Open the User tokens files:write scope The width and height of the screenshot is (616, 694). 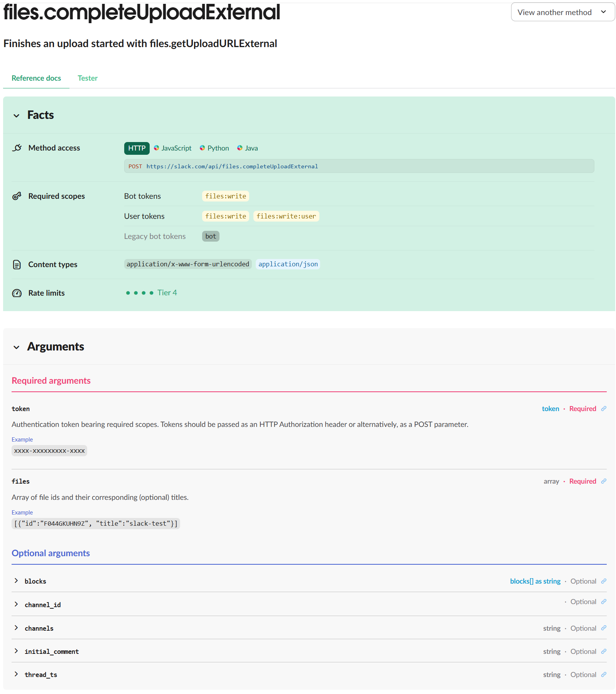[226, 216]
